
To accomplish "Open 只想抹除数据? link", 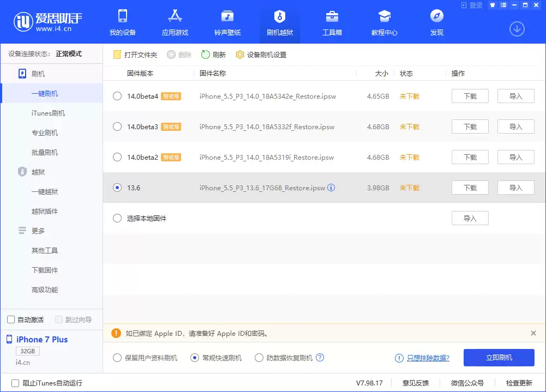I will pyautogui.click(x=428, y=358).
